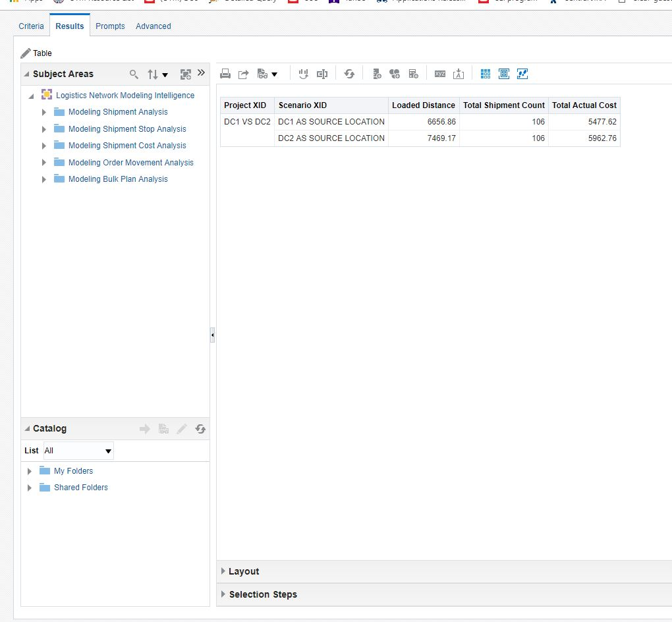Select Modeling Shipment Cost Analysis folder
This screenshot has width=672, height=622.
point(127,146)
